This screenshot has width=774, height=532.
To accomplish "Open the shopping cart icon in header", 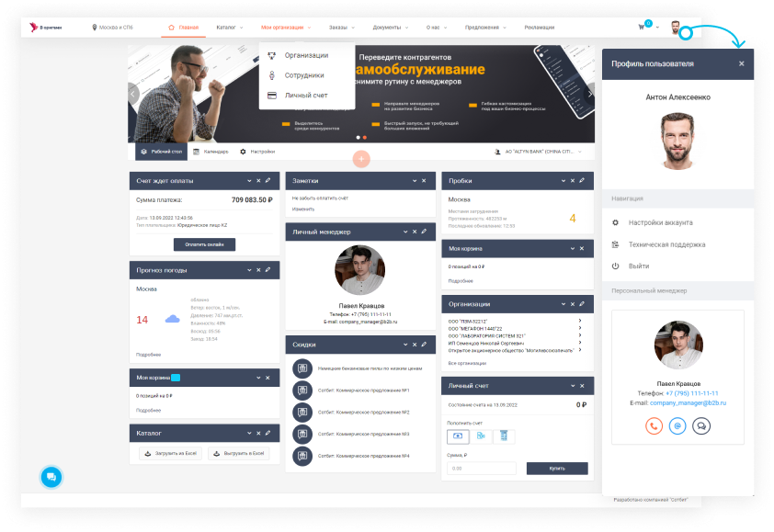I will pos(642,28).
